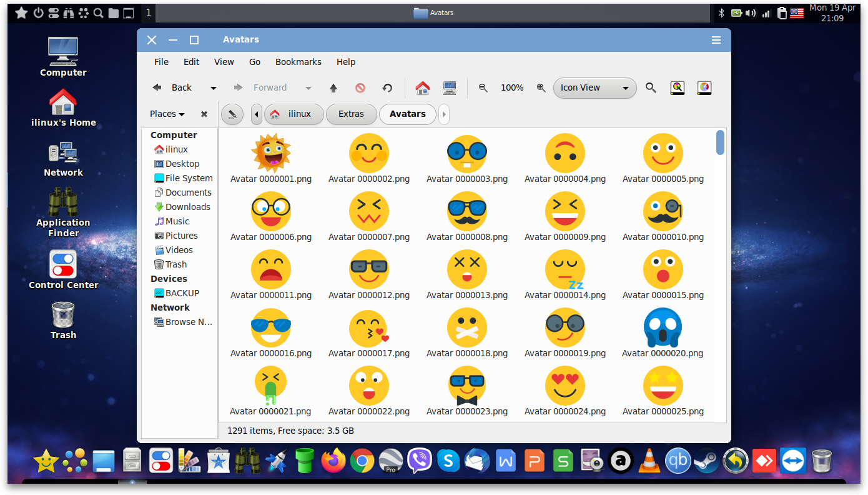Image resolution: width=868 pixels, height=495 pixels.
Task: Zoom out with minus magnifier
Action: 483,88
